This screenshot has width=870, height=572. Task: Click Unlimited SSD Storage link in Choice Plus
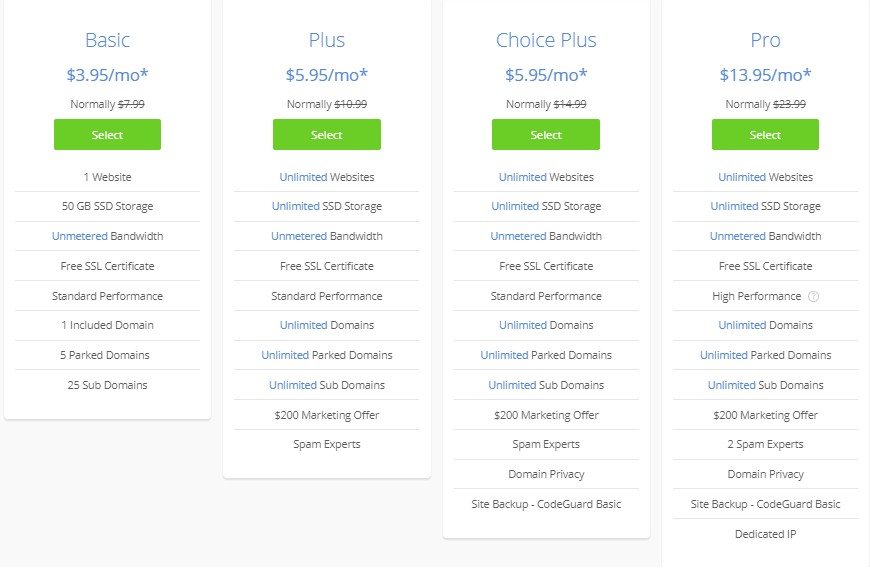(515, 206)
